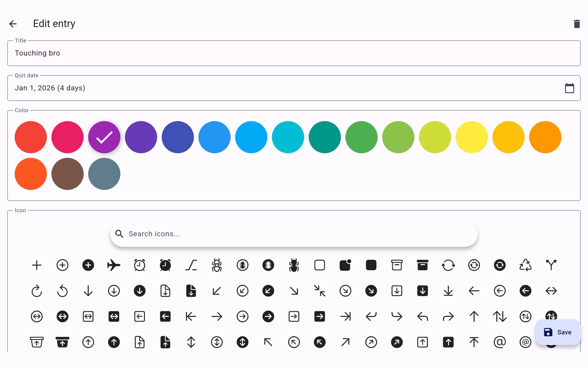Viewport: 588px width, 367px height.
Task: Pick the outlined archive box icon
Action: click(397, 265)
